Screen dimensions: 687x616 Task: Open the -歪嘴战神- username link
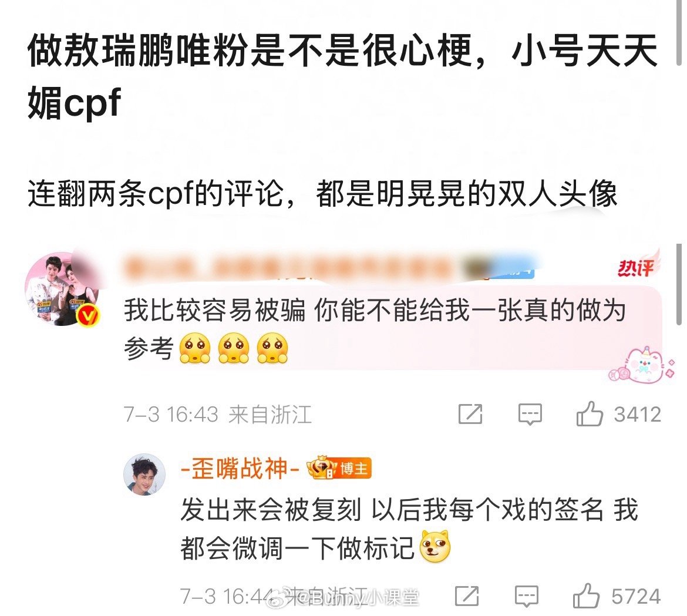[240, 469]
